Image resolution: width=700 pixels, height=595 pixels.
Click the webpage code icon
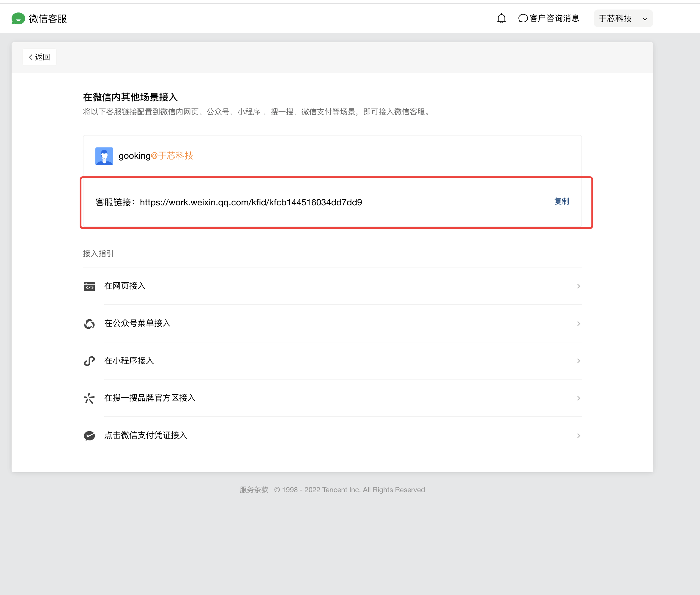[x=89, y=287]
